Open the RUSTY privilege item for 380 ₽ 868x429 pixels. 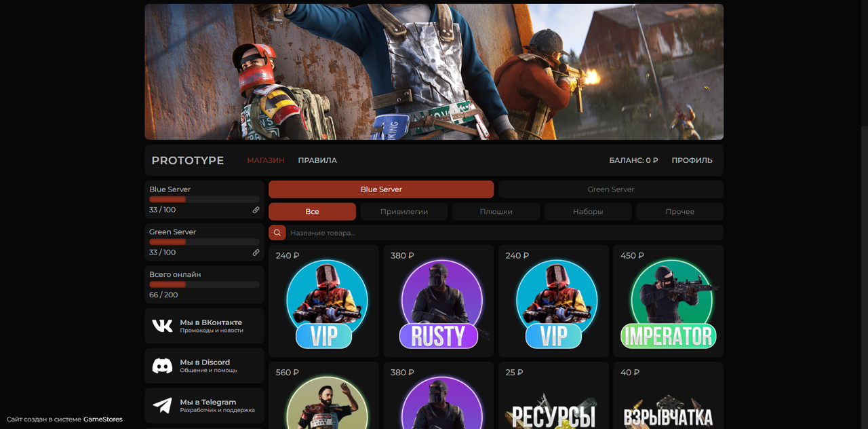coord(438,301)
